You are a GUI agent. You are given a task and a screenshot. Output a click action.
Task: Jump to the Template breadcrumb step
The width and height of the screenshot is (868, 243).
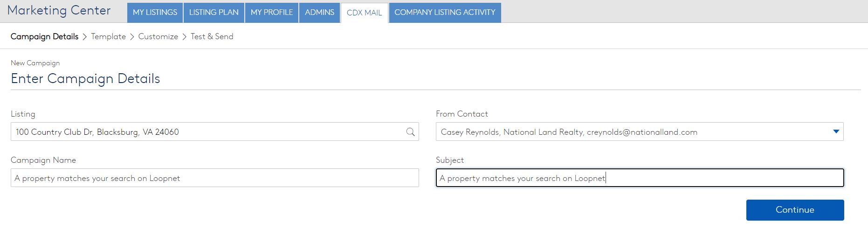[108, 36]
